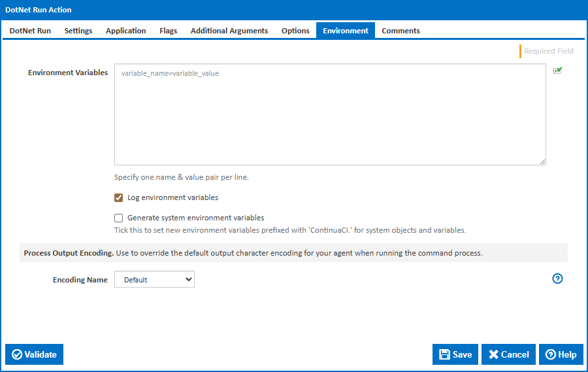This screenshot has width=588, height=372.
Task: Click the Validate button
Action: (x=34, y=354)
